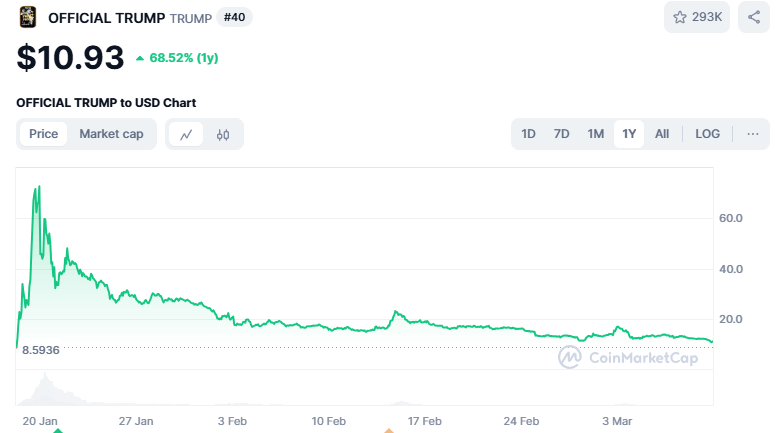Click the $10.93 price value

70,57
